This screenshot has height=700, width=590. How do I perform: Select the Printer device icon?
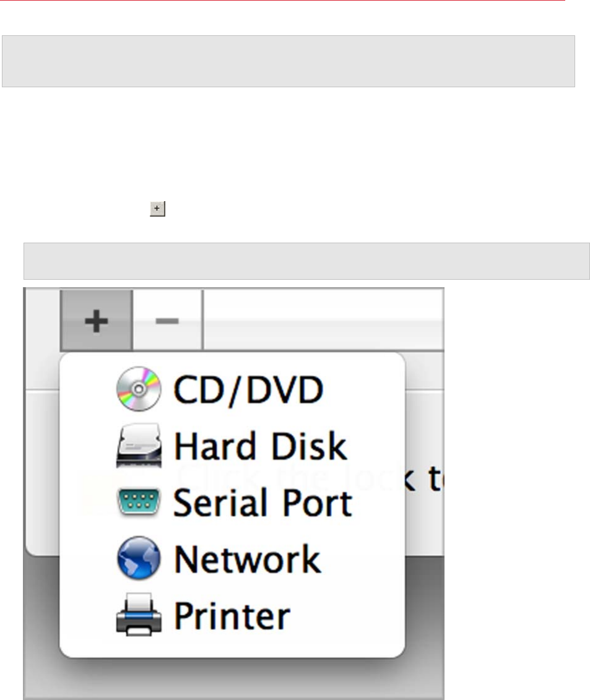click(139, 615)
